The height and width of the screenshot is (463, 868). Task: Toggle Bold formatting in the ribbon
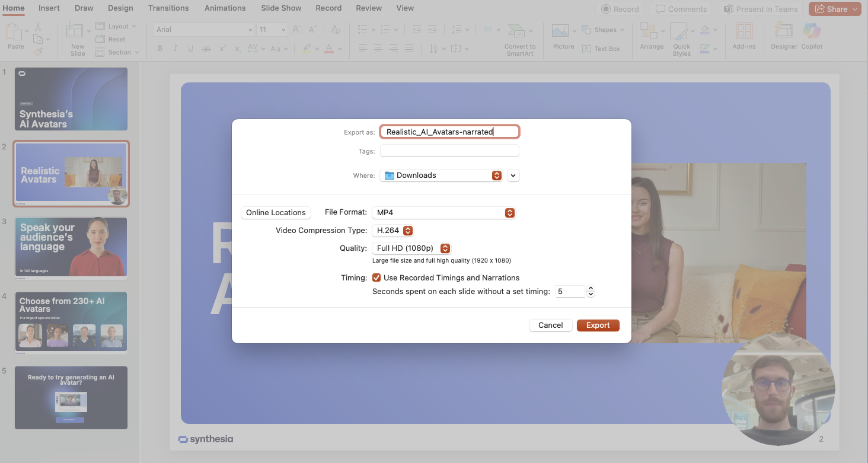click(x=160, y=49)
